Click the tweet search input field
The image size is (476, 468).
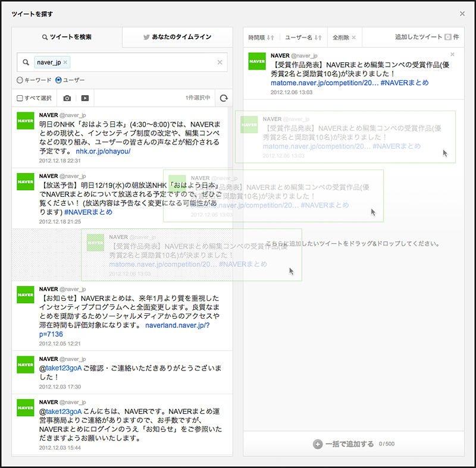[x=122, y=62]
